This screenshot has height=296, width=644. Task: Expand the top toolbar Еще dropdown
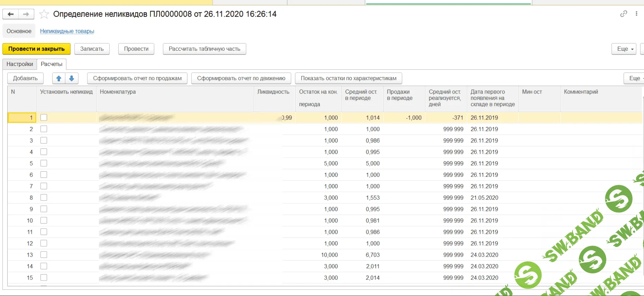[624, 49]
